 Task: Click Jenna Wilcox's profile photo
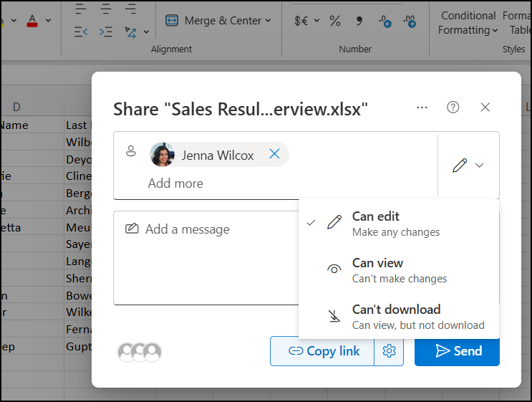coord(163,155)
